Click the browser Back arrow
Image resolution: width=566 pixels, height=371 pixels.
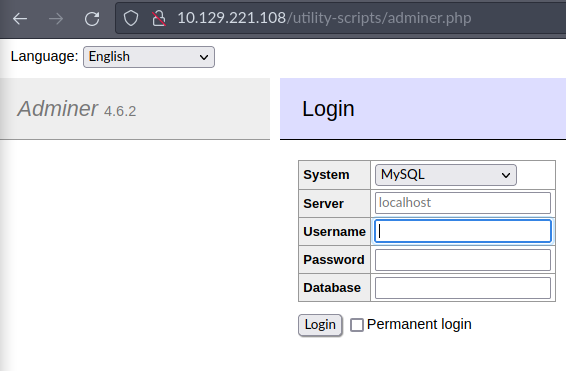pyautogui.click(x=20, y=18)
